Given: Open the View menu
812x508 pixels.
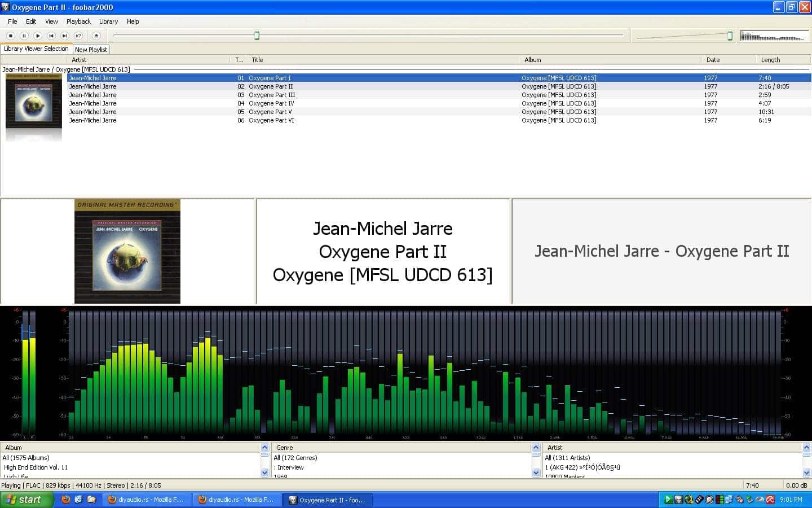Looking at the screenshot, I should point(51,21).
